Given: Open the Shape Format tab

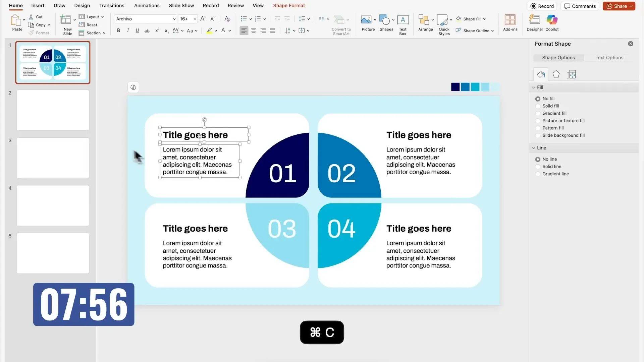Looking at the screenshot, I should 289,5.
